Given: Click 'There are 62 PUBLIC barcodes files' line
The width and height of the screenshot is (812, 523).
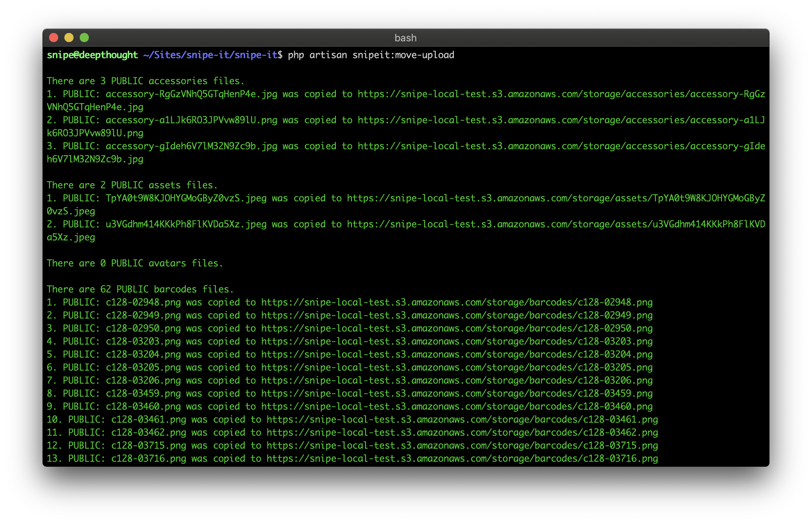Looking at the screenshot, I should (x=140, y=289).
